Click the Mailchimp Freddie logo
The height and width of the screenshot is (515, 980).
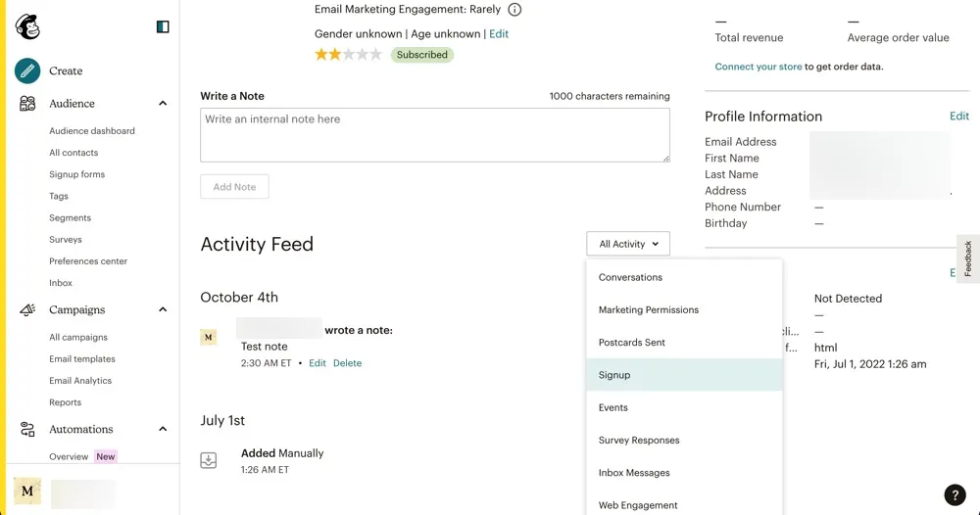click(27, 26)
